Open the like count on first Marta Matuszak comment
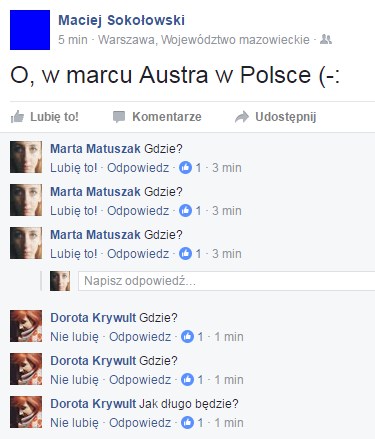Image resolution: width=375 pixels, height=439 pixels. pos(190,168)
